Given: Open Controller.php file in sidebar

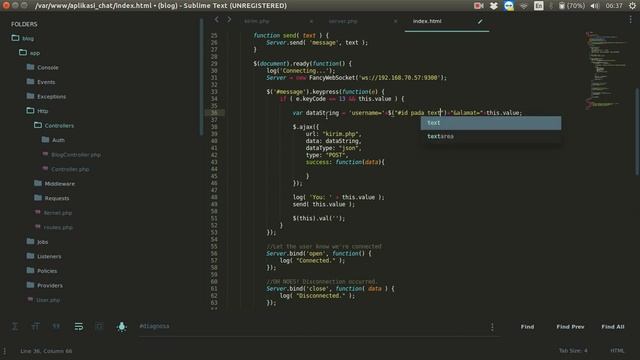Looking at the screenshot, I should (66, 169).
